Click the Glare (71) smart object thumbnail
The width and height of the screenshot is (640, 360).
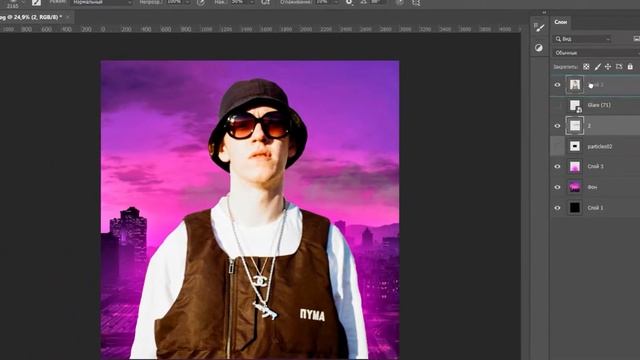575,106
